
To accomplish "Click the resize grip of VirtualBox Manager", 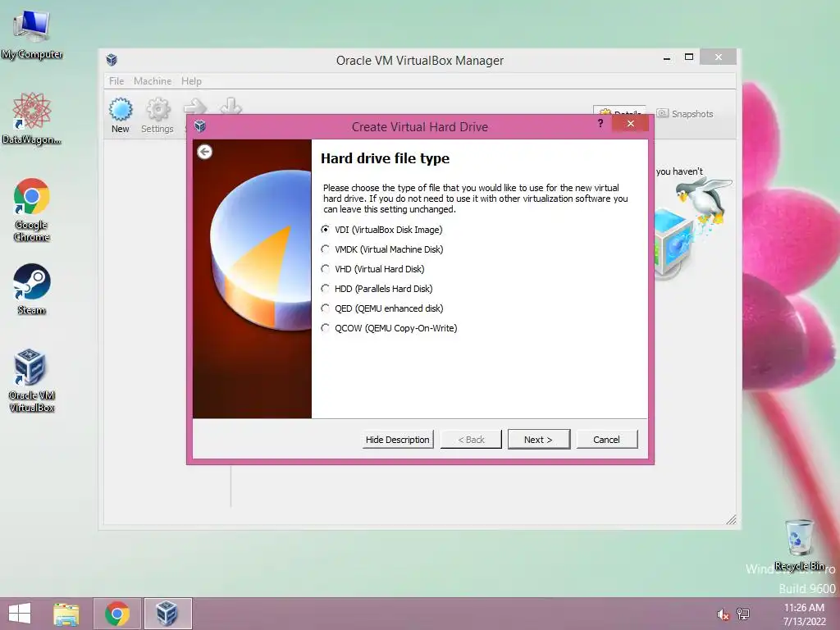I will [x=731, y=519].
